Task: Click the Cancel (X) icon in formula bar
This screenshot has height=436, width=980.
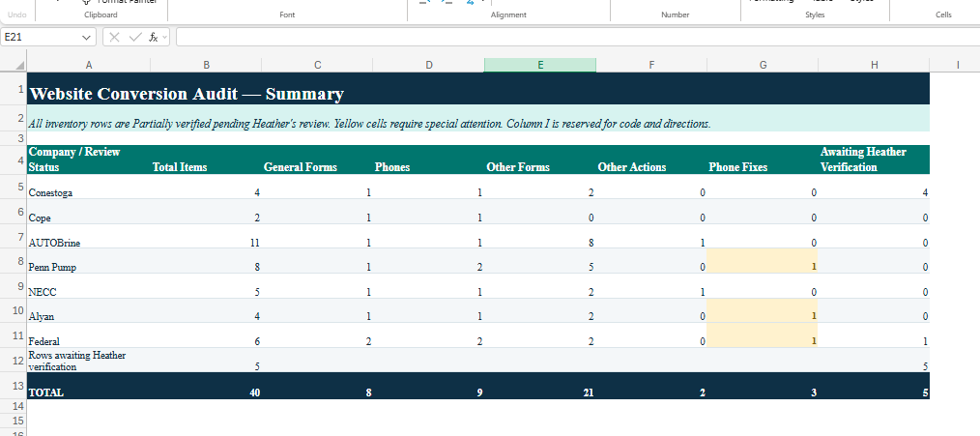Action: click(114, 38)
